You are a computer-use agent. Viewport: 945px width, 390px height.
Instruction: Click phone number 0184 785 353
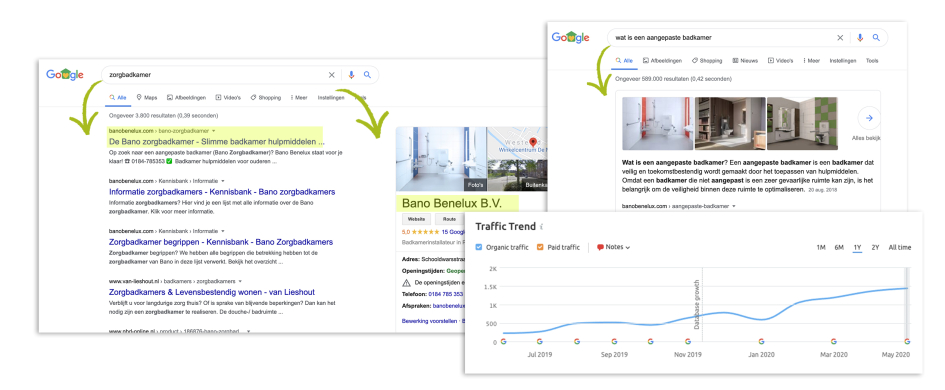(x=446, y=294)
